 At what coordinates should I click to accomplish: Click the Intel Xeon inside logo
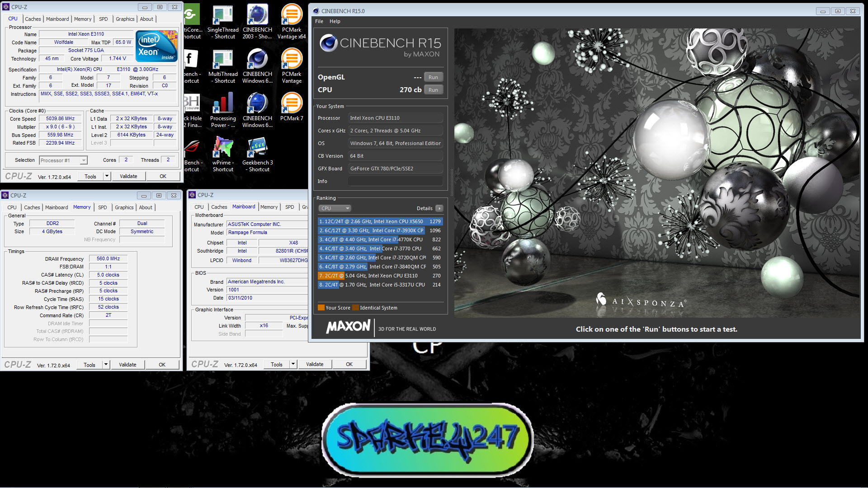click(x=156, y=46)
